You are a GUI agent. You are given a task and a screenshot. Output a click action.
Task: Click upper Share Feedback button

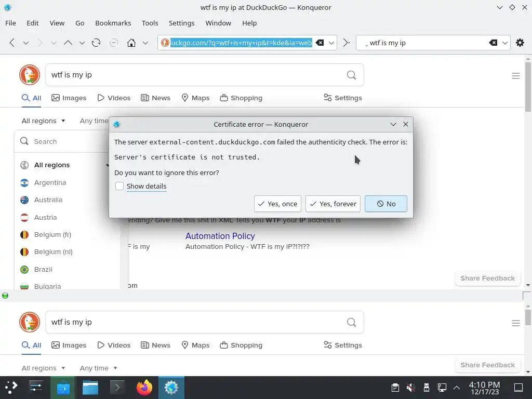point(487,278)
